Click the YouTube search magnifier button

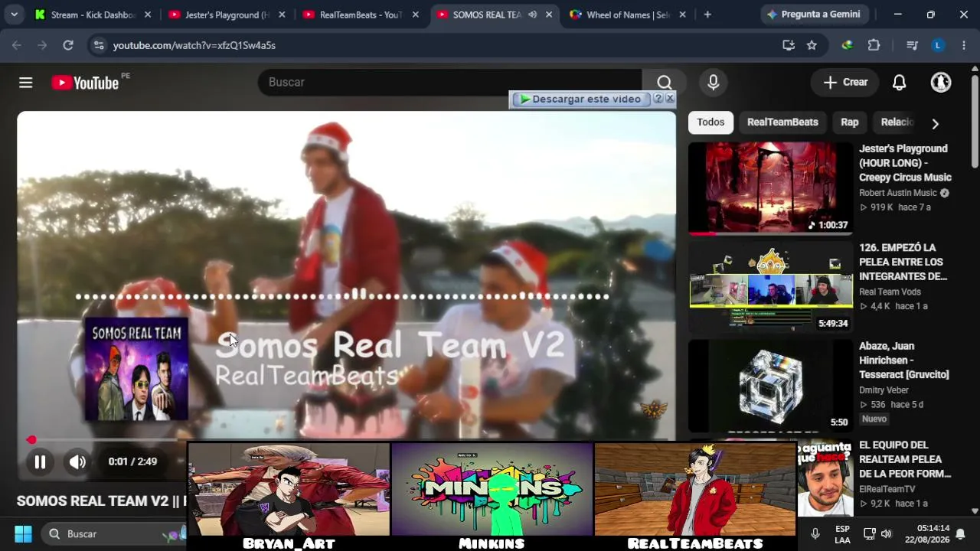664,83
